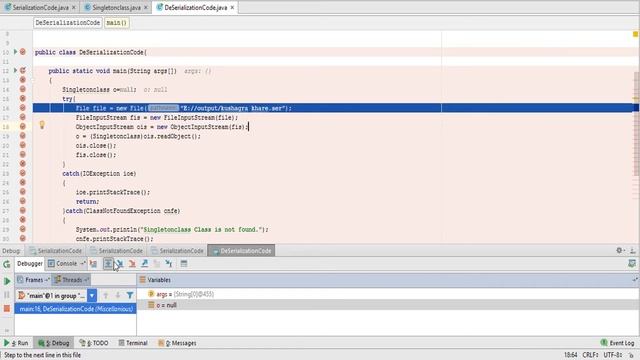
Task: Open the Debugger tab
Action: (x=29, y=264)
